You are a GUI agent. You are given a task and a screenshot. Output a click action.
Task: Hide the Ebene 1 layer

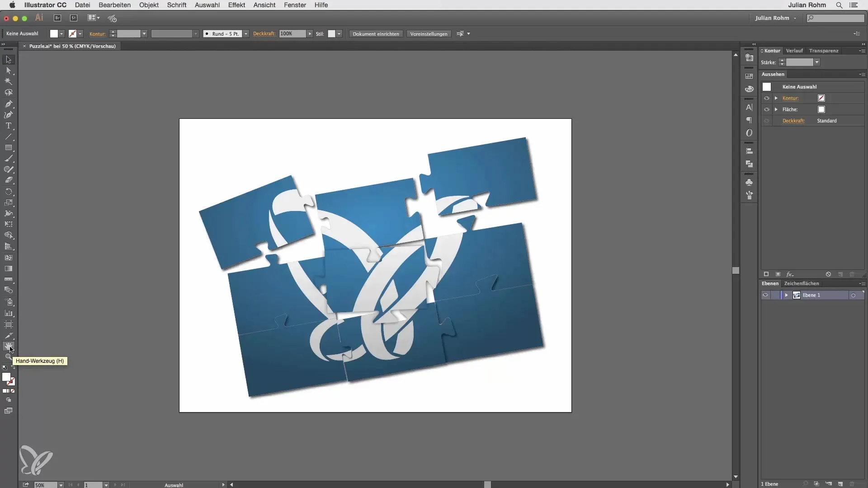coord(765,295)
